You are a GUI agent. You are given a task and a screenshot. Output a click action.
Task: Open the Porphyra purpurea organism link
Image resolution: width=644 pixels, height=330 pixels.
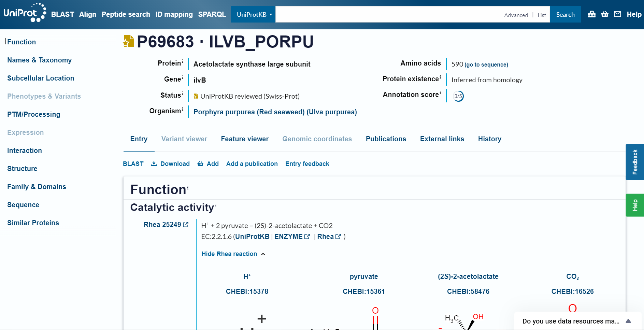275,112
